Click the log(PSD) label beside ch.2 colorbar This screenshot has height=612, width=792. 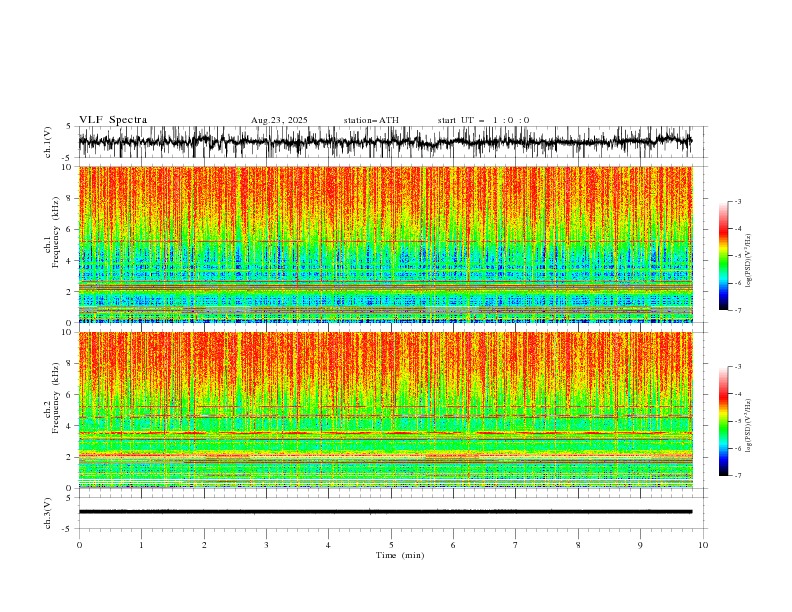click(x=749, y=425)
